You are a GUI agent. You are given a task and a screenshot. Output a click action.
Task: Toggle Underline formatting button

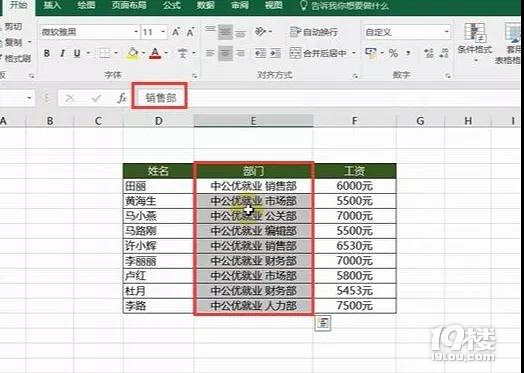(x=77, y=53)
